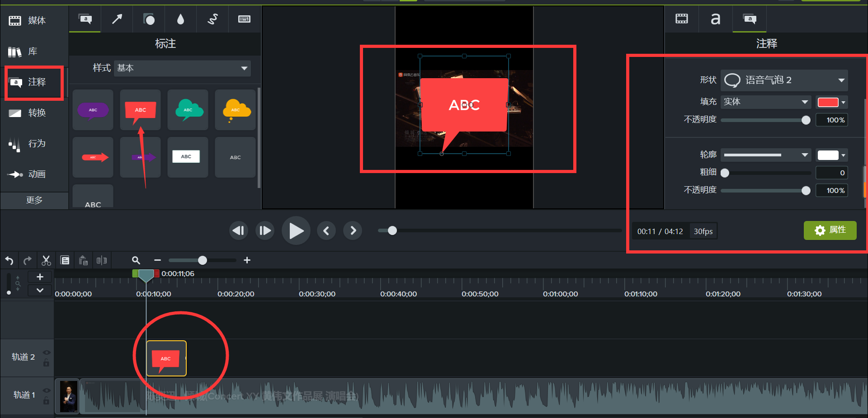Select the sketch motion annotation tab

click(212, 19)
